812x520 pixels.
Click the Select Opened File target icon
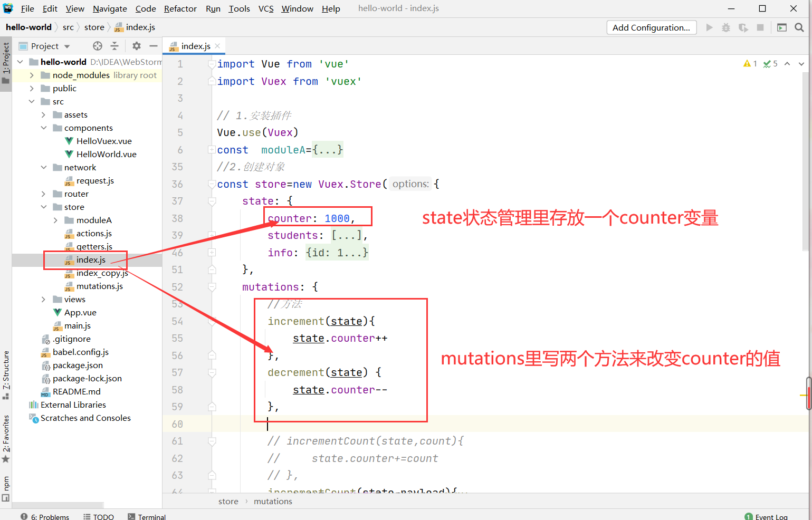click(98, 46)
